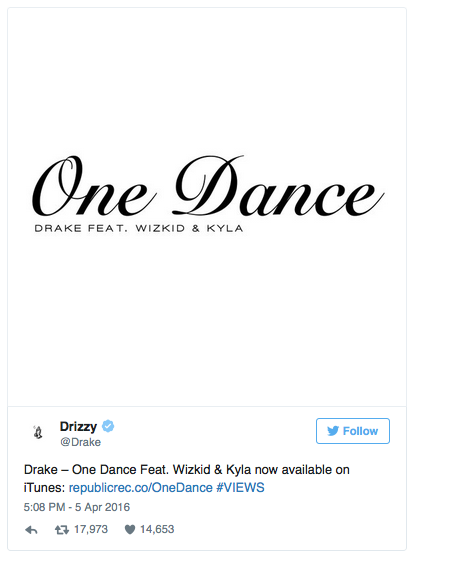Open the republicrec.co/OneDance link
This screenshot has width=460, height=561.
coord(141,488)
